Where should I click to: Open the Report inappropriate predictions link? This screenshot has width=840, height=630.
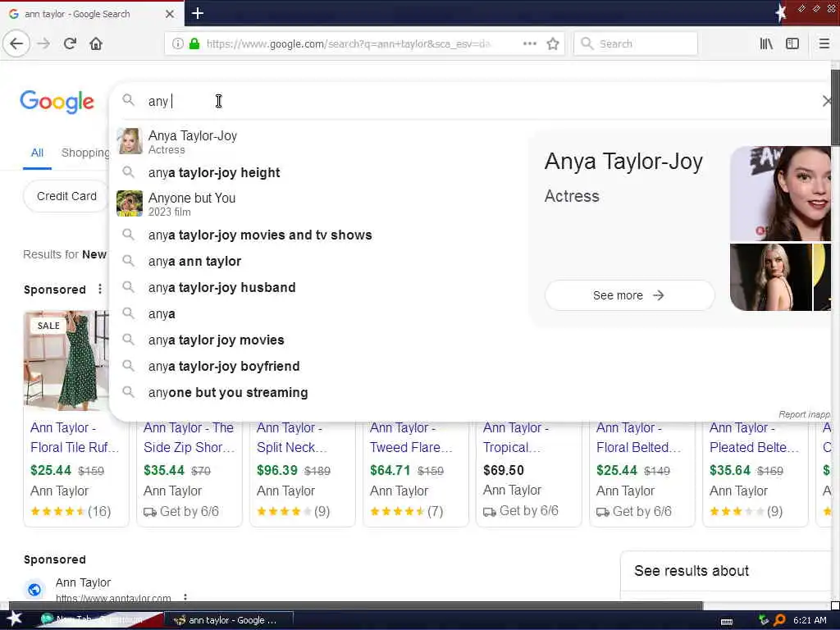click(x=804, y=414)
